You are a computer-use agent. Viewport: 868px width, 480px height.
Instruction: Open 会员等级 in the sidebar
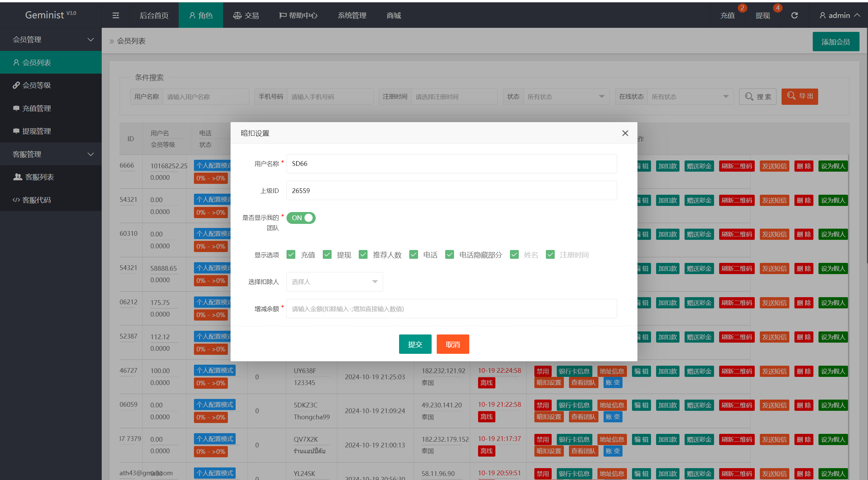[36, 85]
